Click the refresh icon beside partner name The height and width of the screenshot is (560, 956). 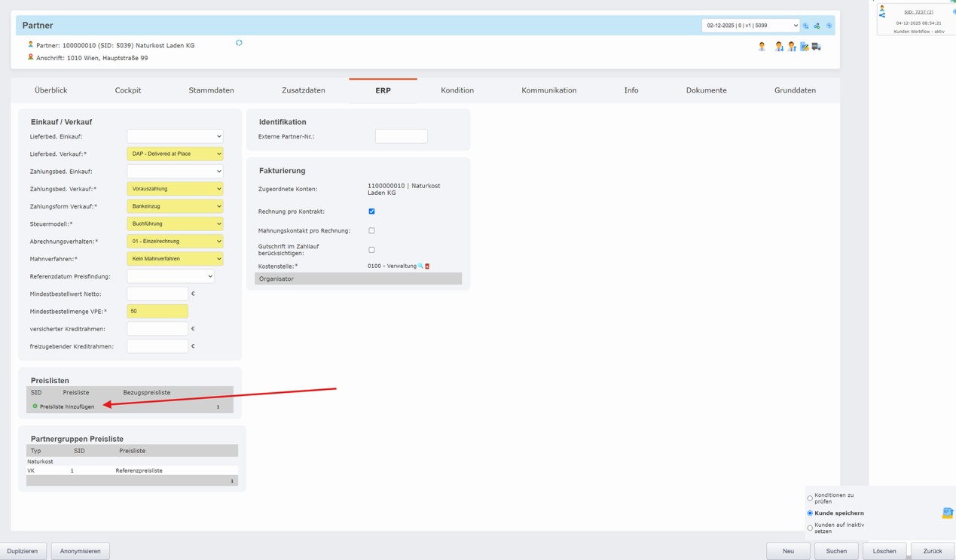click(x=239, y=43)
